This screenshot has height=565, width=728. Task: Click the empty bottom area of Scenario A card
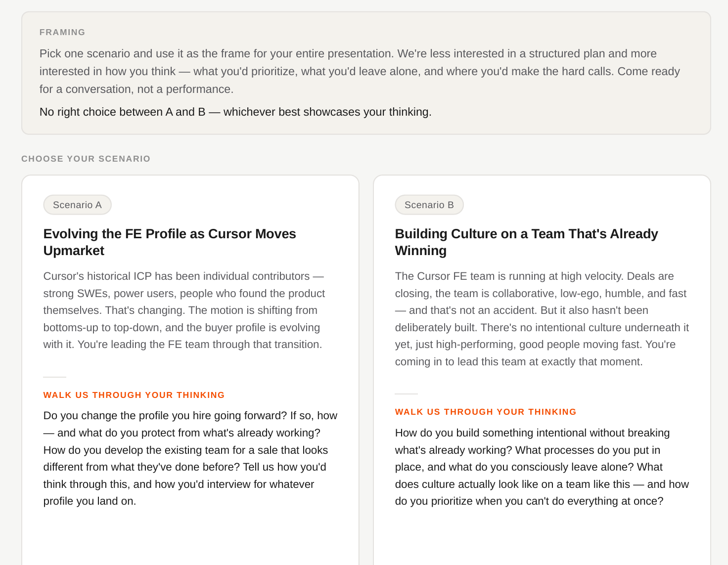[190, 539]
